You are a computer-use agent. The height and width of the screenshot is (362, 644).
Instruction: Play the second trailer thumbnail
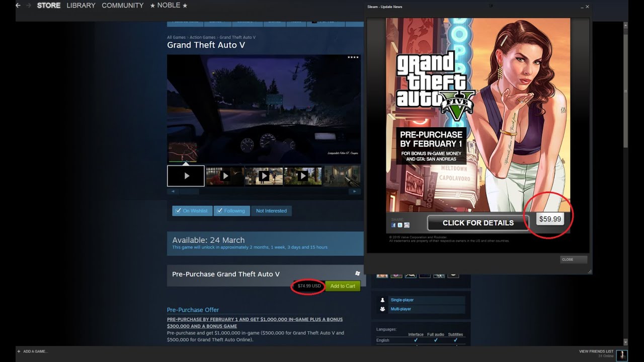pos(225,176)
